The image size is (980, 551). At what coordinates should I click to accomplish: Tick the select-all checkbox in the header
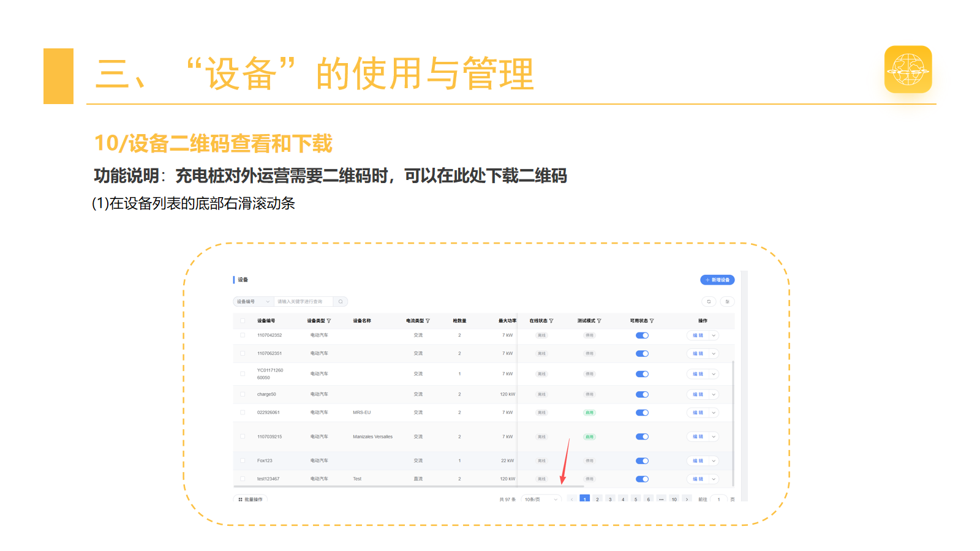pyautogui.click(x=243, y=321)
